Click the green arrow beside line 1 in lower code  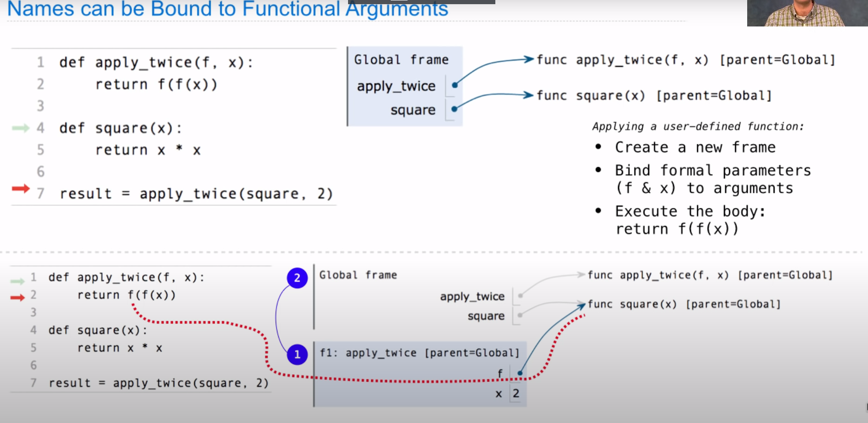pyautogui.click(x=17, y=280)
